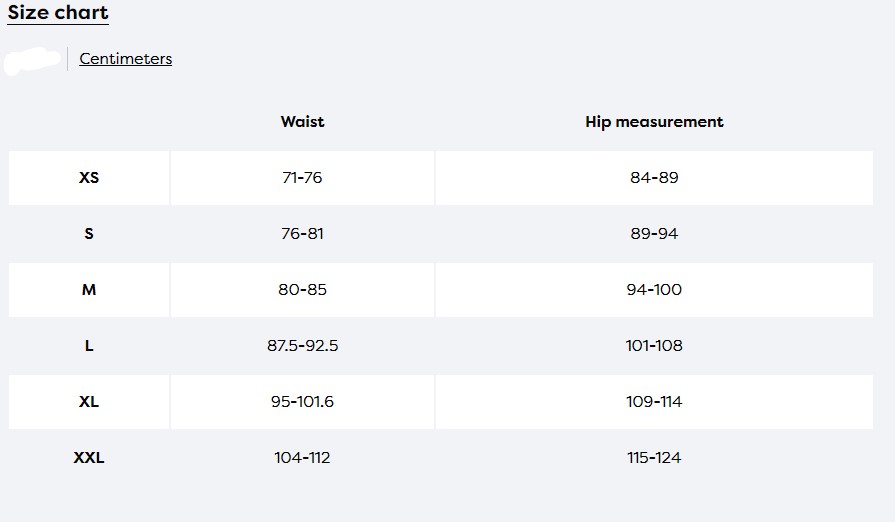Click the L size row label
Viewport: 895px width, 522px height.
pos(89,346)
